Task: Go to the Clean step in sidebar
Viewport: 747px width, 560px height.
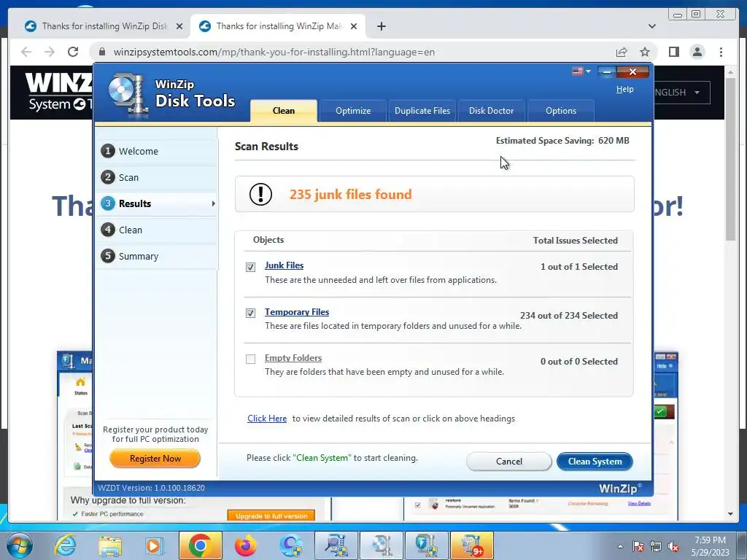Action: 156,230
